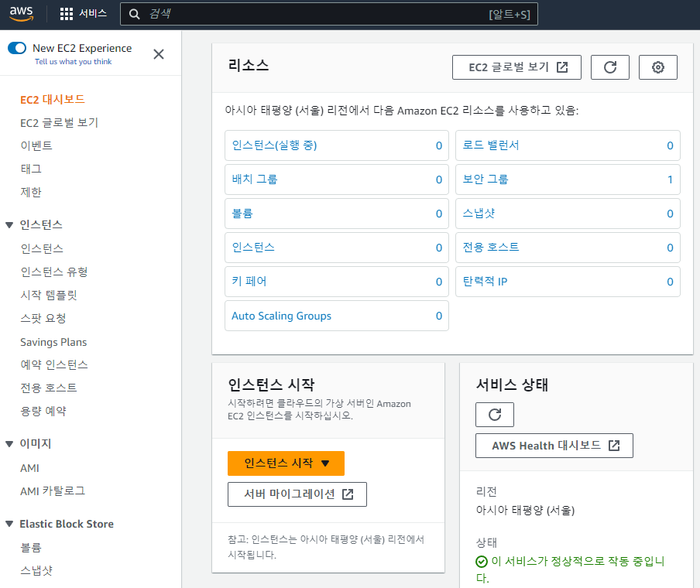
Task: Collapse the Elastic Block Store section
Action: [x=9, y=524]
